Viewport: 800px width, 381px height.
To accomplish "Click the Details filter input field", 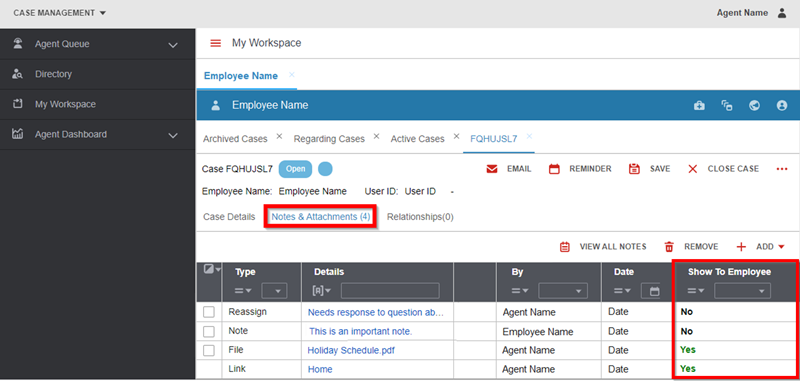I will (x=390, y=291).
